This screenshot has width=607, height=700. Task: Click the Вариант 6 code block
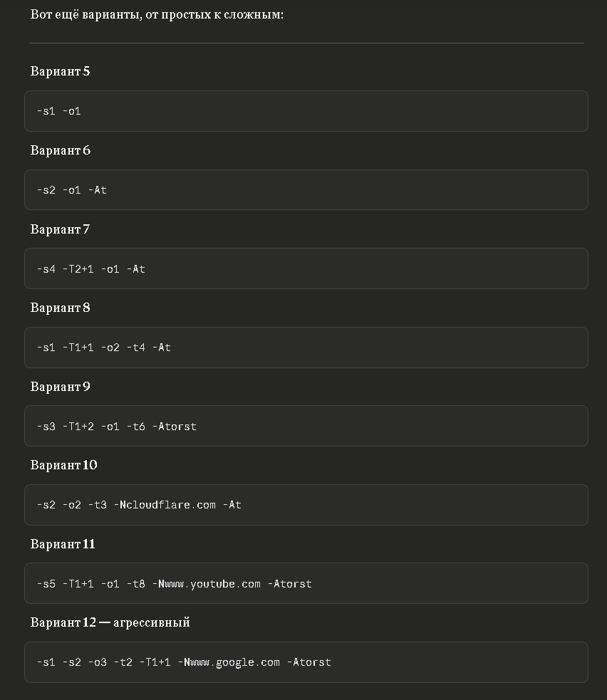point(306,190)
